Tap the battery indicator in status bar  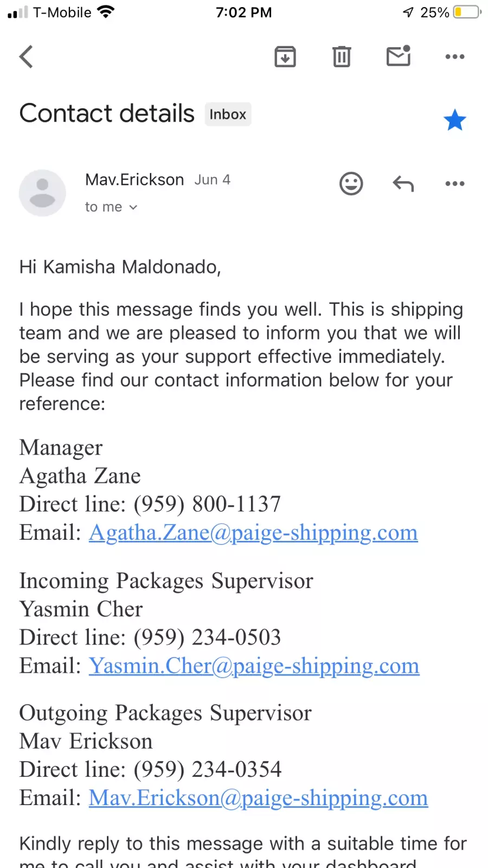[x=467, y=12]
